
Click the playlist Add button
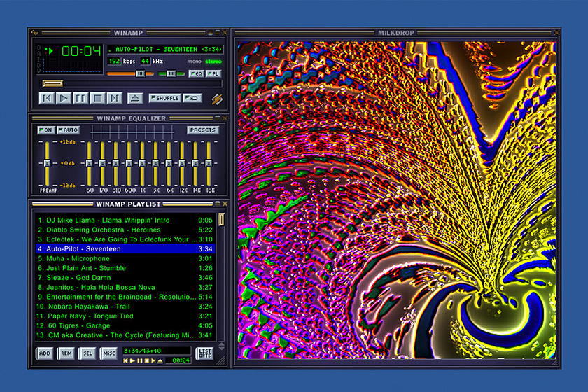[45, 353]
